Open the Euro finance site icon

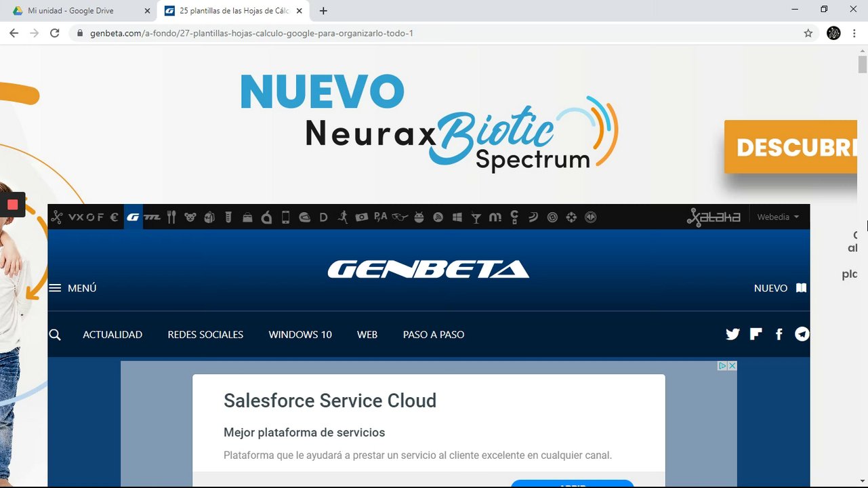(x=114, y=217)
